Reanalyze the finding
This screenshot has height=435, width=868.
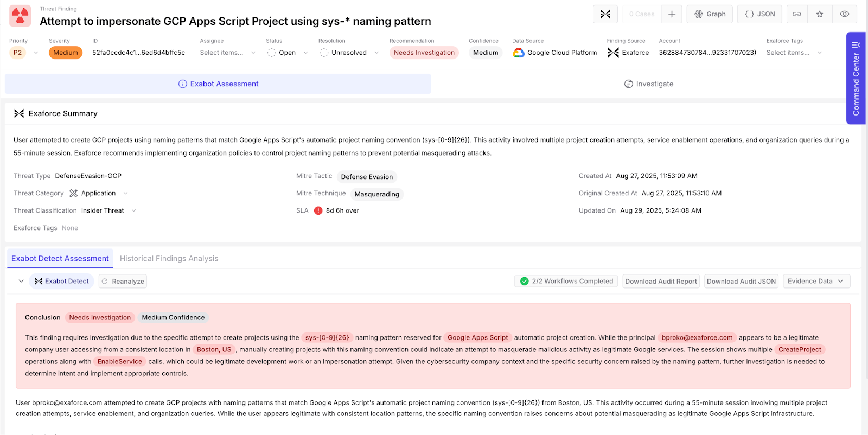click(x=123, y=281)
